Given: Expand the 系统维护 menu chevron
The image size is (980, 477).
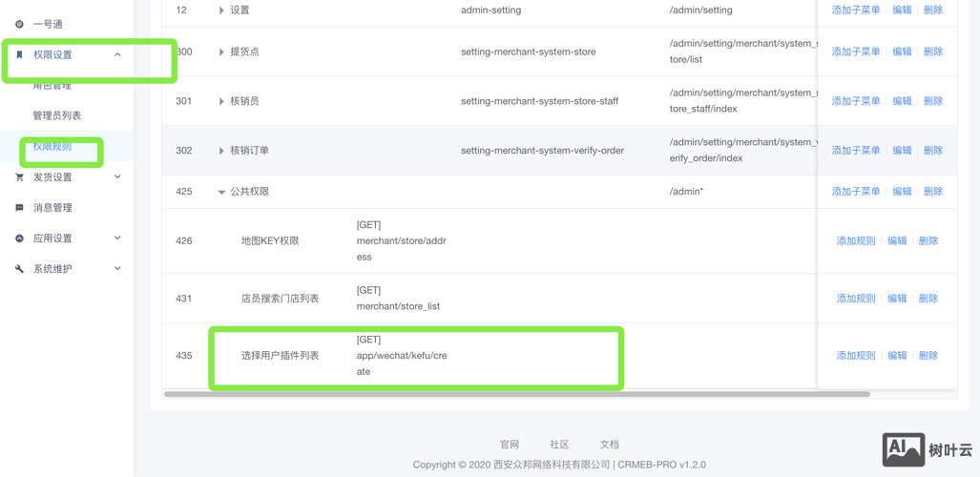Looking at the screenshot, I should pyautogui.click(x=117, y=269).
